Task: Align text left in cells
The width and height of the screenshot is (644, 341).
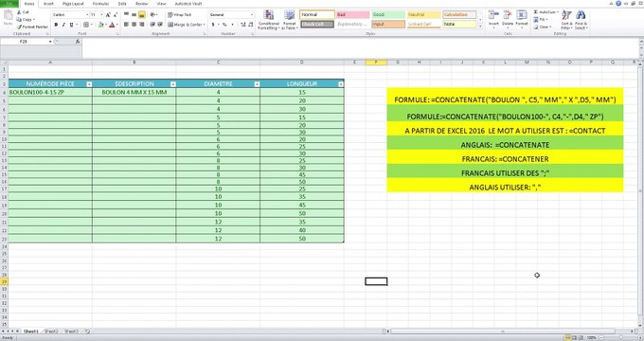Action: (x=126, y=25)
